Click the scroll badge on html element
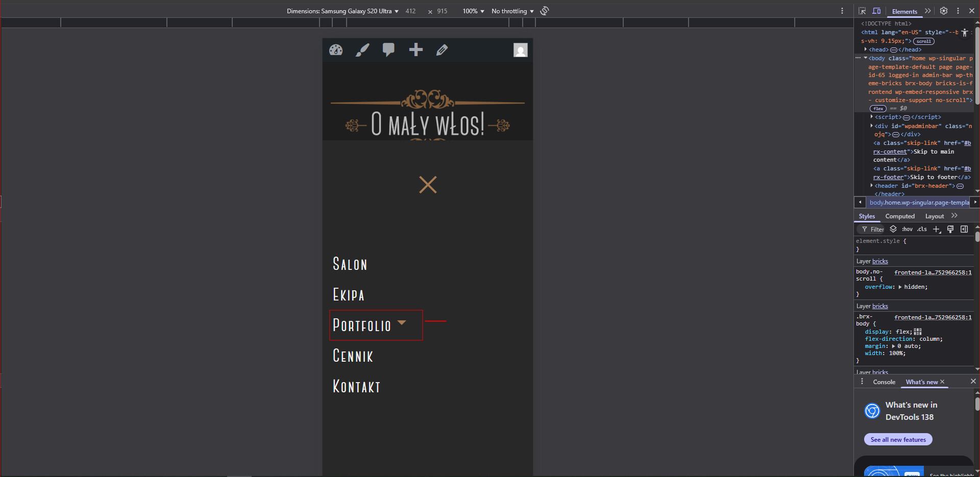 tap(924, 41)
